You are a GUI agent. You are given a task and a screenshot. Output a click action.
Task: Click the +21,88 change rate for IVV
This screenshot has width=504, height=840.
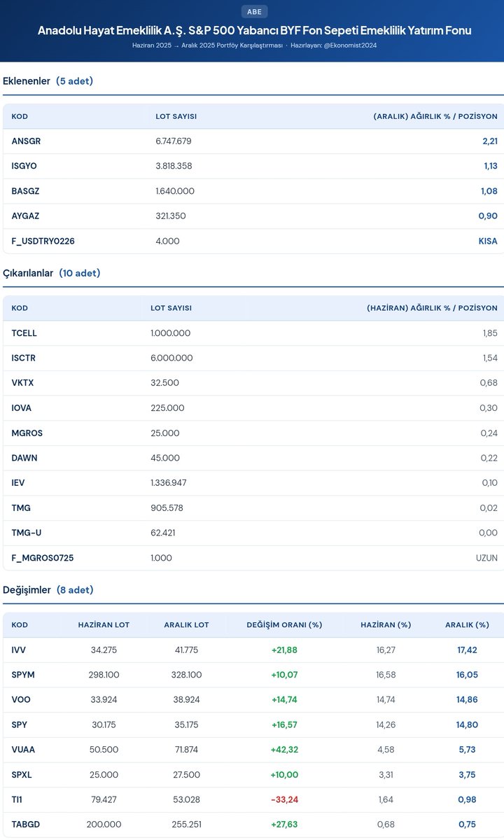[284, 650]
